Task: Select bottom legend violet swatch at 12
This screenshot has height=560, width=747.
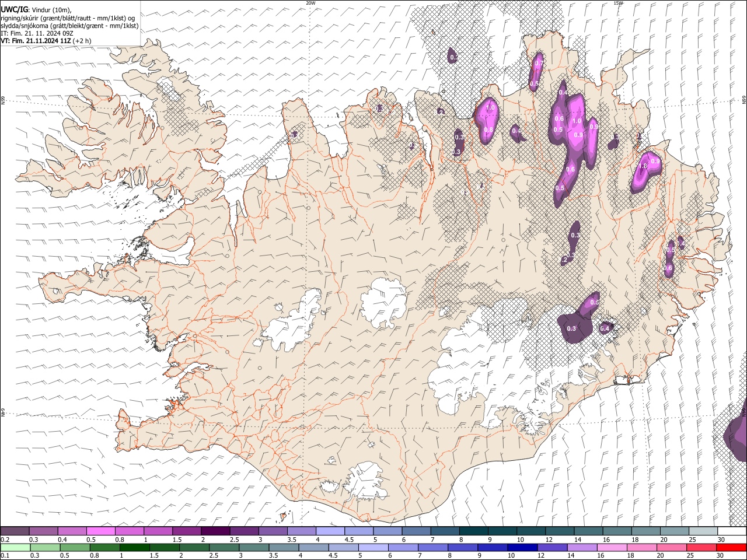Action: pos(551,548)
